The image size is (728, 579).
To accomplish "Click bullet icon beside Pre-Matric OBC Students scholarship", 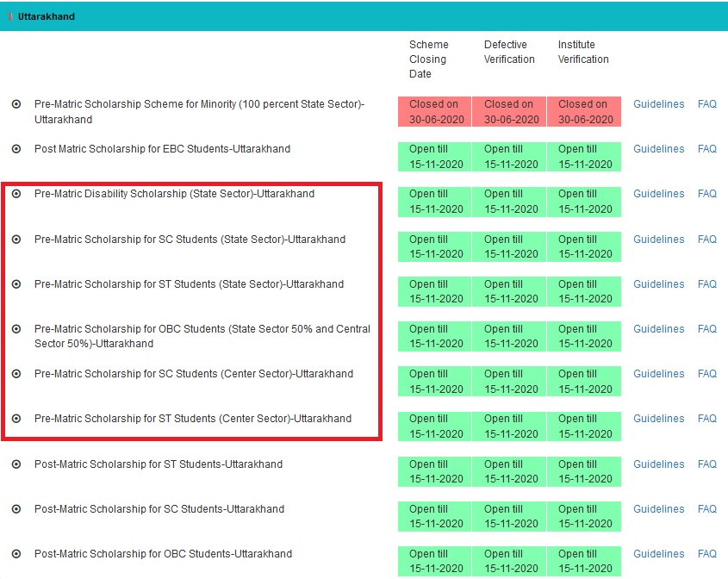I will pyautogui.click(x=16, y=329).
